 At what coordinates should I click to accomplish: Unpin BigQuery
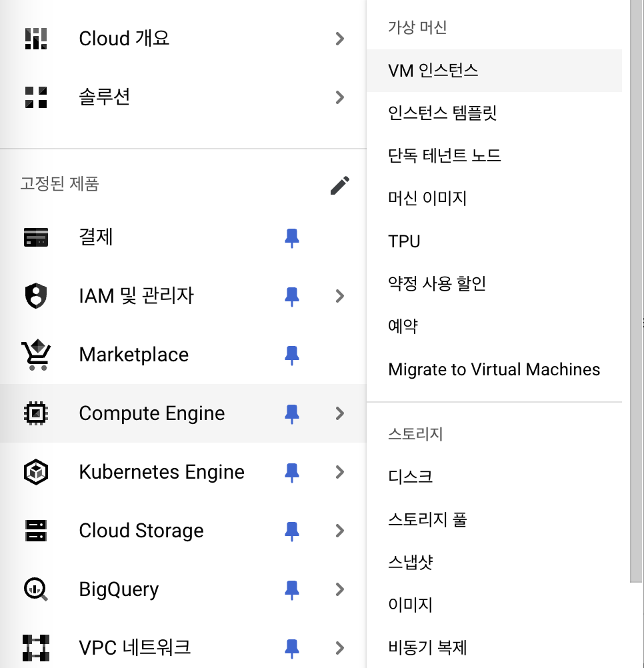(292, 589)
